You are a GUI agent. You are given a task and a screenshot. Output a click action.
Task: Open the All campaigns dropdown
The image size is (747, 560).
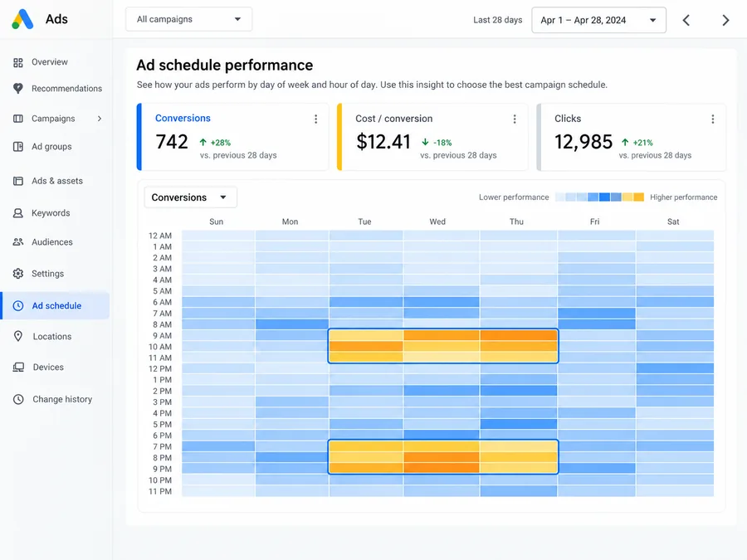pyautogui.click(x=188, y=20)
